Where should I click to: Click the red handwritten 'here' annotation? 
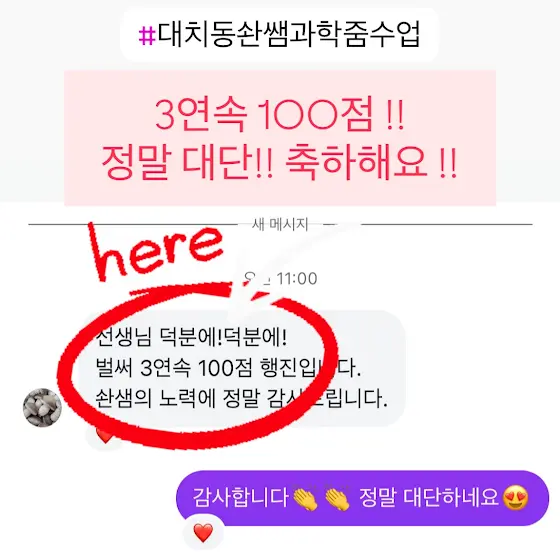[155, 252]
